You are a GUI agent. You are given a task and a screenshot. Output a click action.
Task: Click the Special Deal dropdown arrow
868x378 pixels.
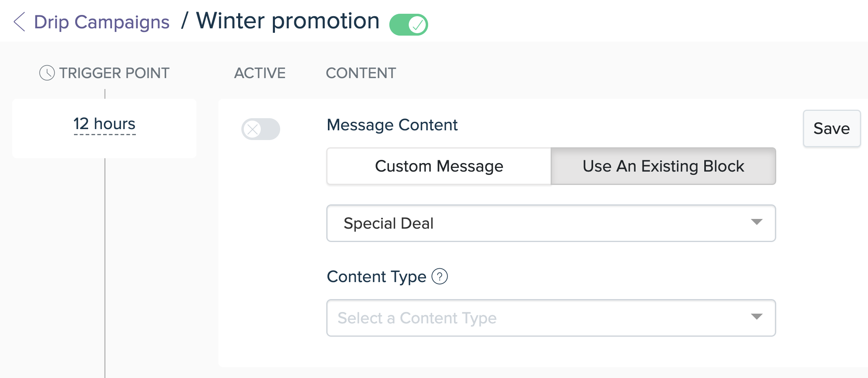coord(756,222)
